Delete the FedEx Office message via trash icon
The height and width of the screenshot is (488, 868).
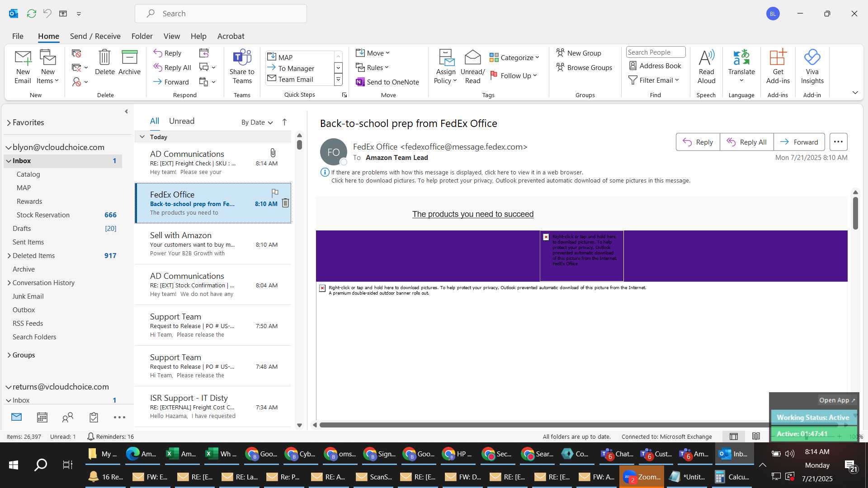pos(285,203)
